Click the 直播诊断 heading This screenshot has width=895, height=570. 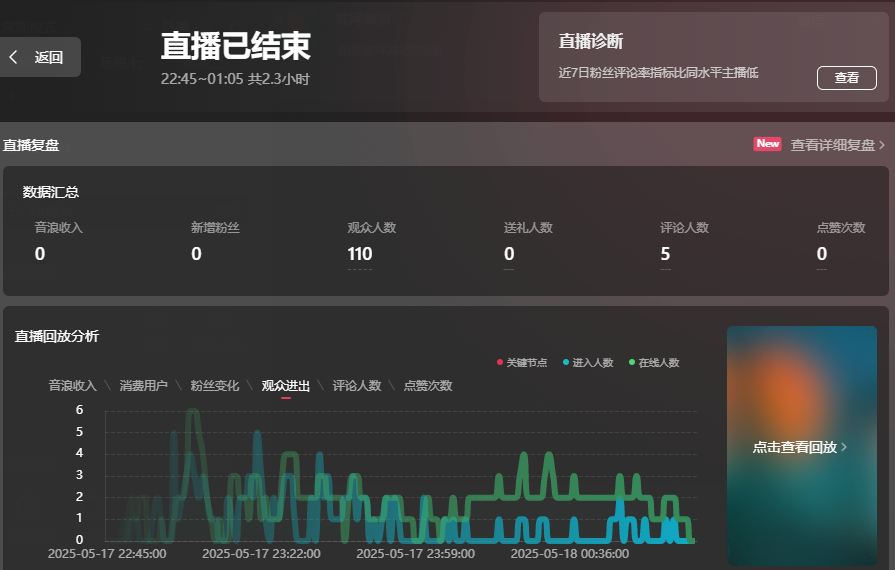591,41
